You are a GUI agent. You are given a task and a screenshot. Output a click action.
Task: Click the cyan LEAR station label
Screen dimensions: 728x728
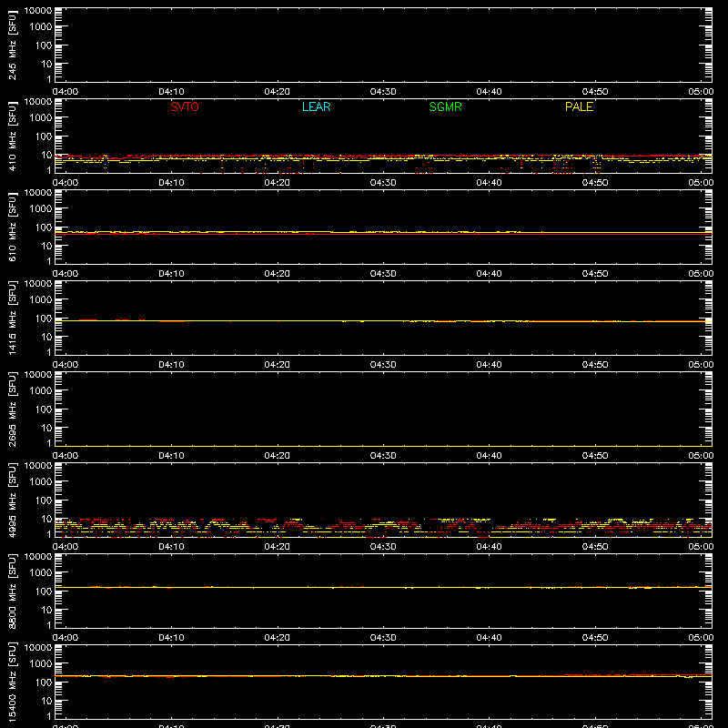[x=316, y=106]
